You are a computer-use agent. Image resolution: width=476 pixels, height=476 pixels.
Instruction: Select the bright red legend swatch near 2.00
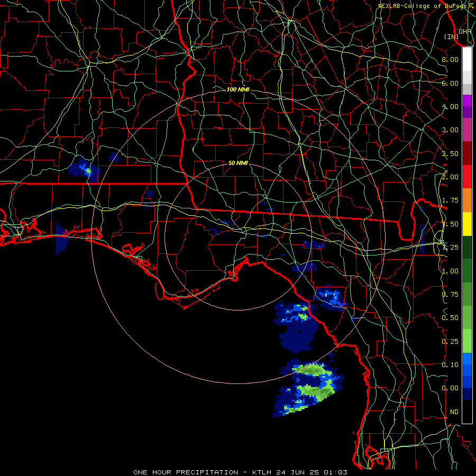[467, 177]
